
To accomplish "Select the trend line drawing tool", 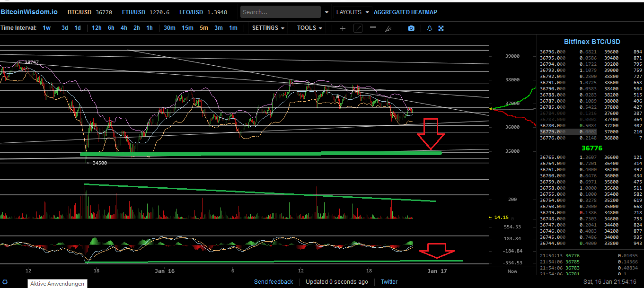I will [358, 28].
